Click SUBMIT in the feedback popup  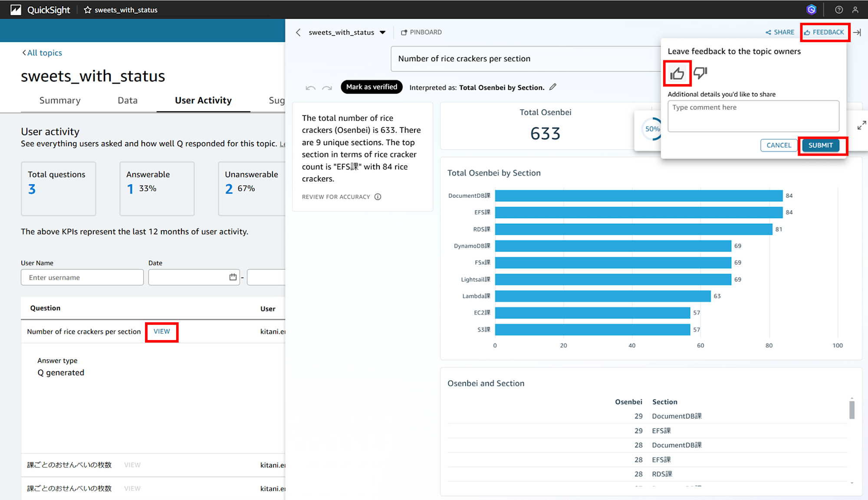(x=821, y=145)
